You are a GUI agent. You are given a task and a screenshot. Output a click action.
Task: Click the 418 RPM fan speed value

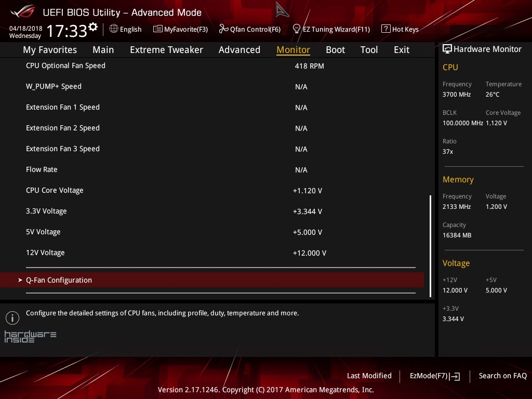310,66
